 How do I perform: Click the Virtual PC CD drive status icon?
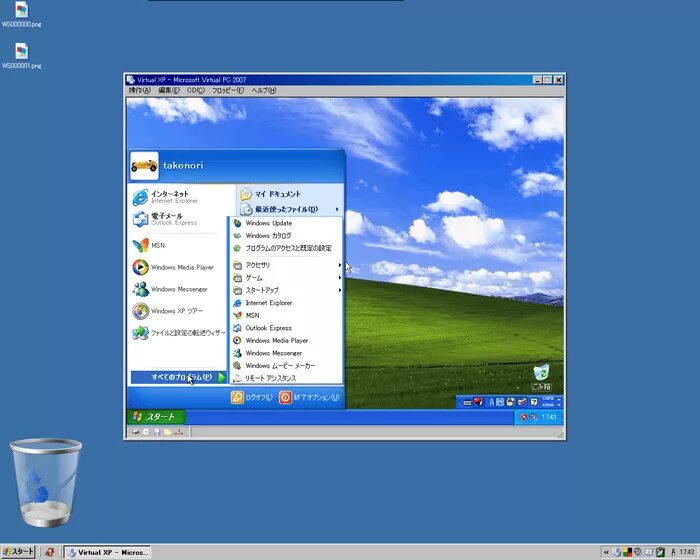[x=146, y=432]
